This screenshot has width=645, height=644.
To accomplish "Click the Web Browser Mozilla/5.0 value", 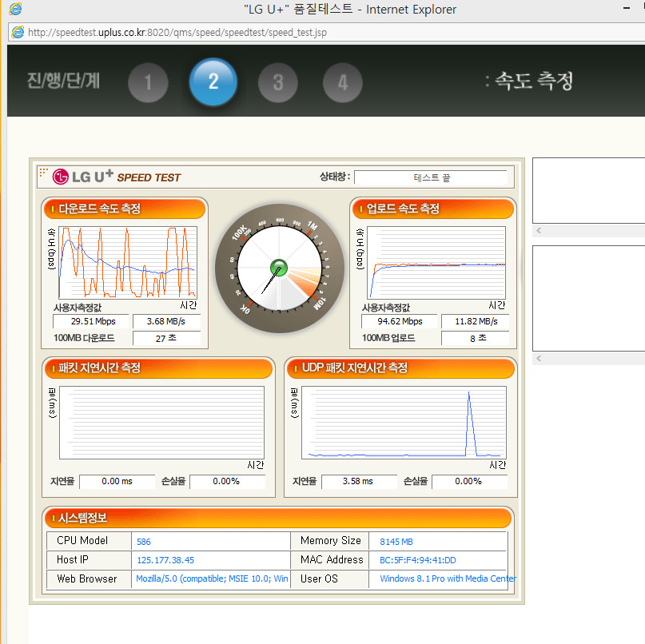I will coord(212,578).
